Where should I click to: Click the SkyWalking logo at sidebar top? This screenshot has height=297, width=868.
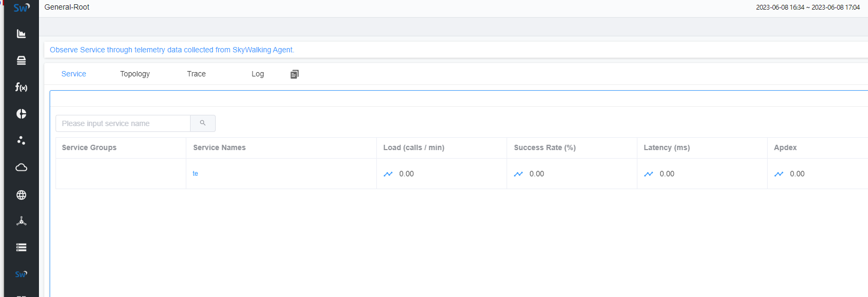(x=21, y=7)
